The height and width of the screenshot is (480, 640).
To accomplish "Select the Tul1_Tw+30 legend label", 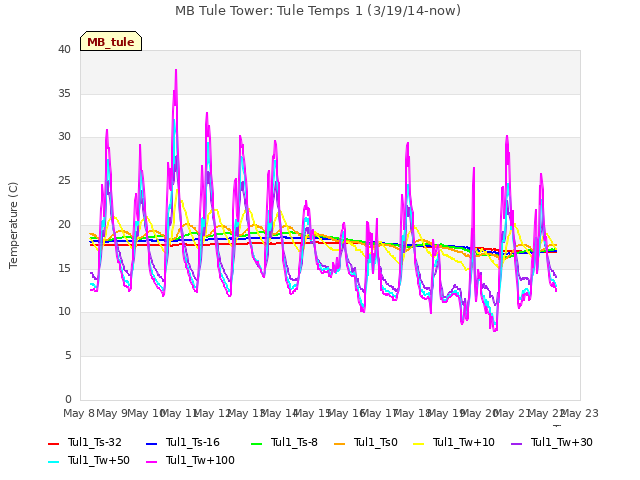I will 562,442.
